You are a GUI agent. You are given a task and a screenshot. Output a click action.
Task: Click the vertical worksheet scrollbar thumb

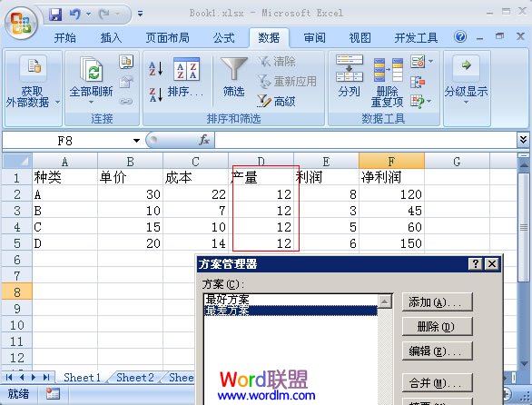coord(524,227)
